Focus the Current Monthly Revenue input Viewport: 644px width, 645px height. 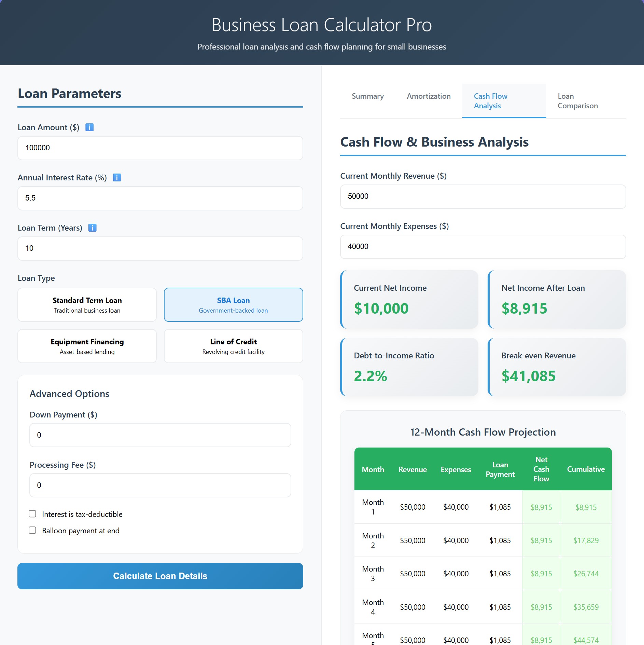[482, 196]
